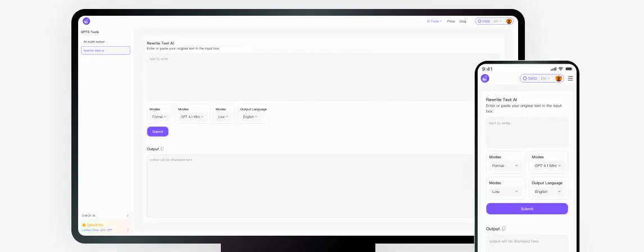Tap the phone text to write box

(x=527, y=132)
